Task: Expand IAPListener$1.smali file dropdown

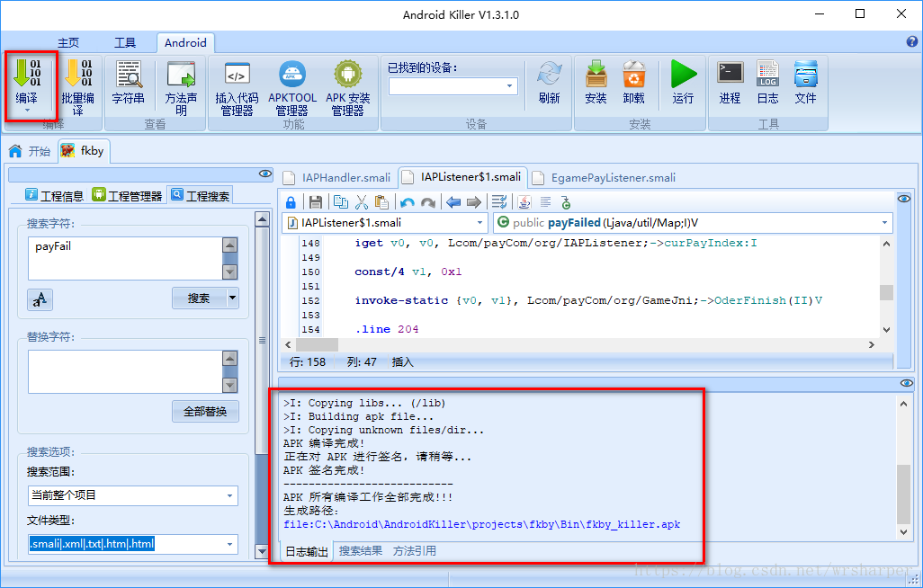Action: tap(479, 222)
